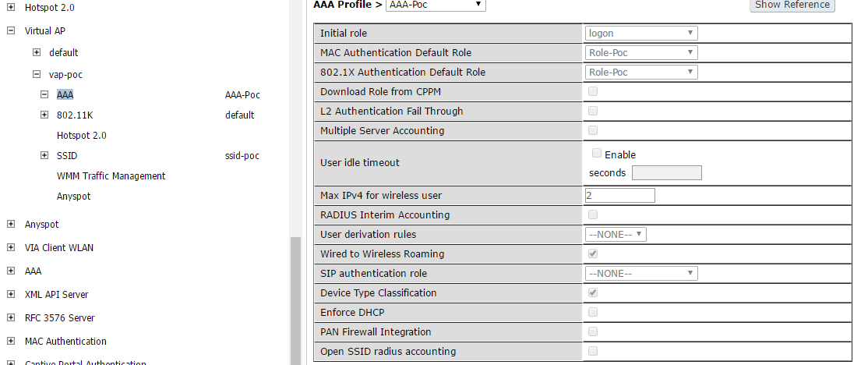This screenshot has width=868, height=365.
Task: Click the left tree panel scrollbar thumb
Action: pos(295,301)
